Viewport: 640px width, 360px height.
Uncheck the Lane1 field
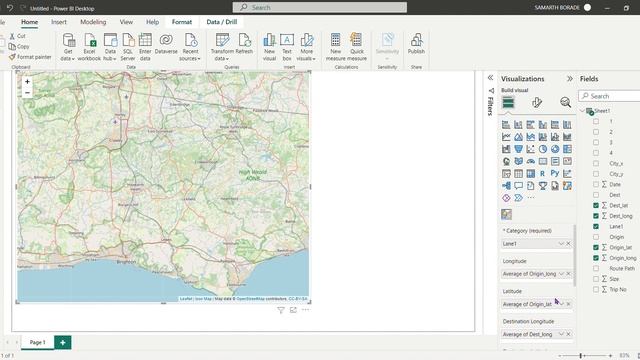596,227
